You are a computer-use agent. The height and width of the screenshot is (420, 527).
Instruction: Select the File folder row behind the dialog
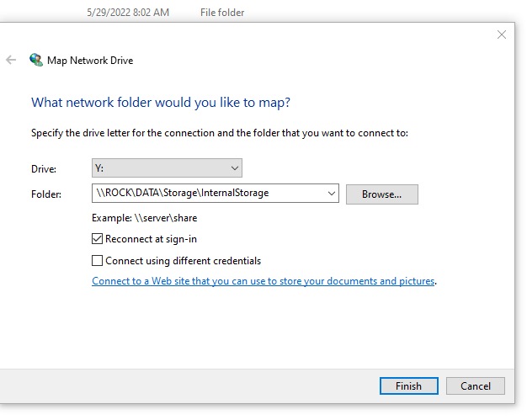[x=222, y=13]
